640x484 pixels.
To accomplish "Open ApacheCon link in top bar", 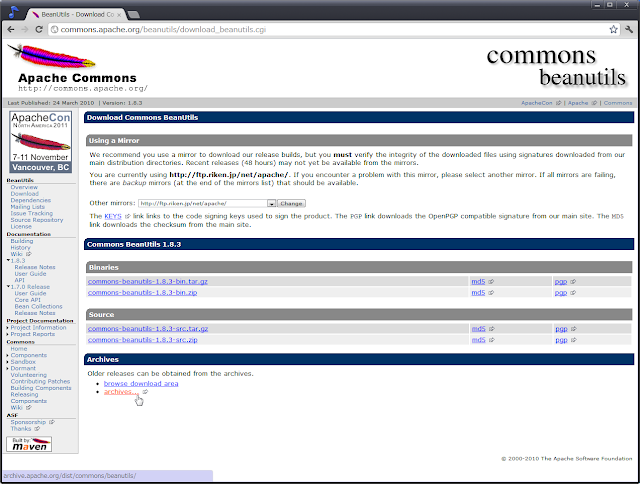I will coord(536,103).
